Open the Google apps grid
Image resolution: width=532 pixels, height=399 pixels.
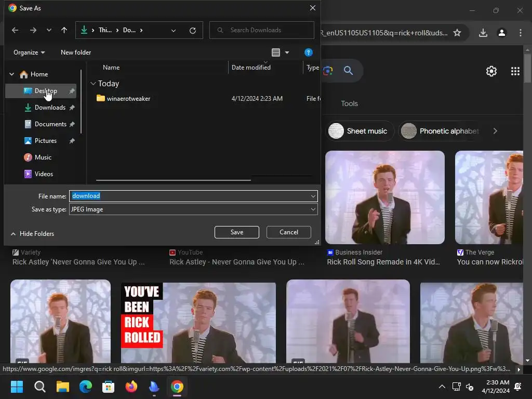515,71
